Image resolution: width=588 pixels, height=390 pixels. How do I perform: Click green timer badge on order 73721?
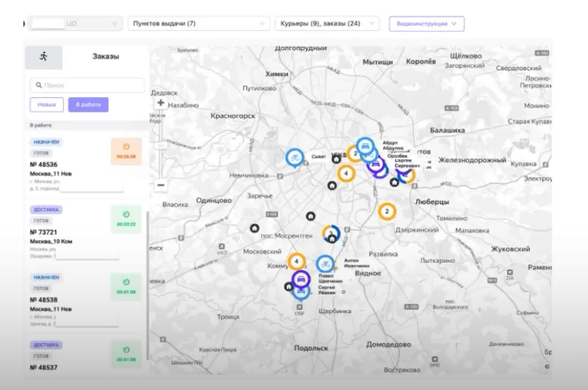coord(126,219)
